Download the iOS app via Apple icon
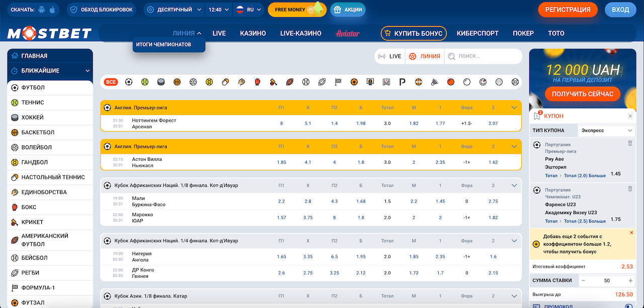Screen dimensions: 644x308 pos(53,10)
